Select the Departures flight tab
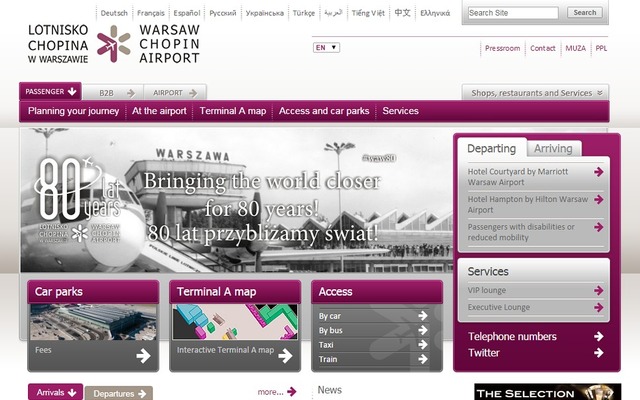The width and height of the screenshot is (640, 400). pos(119,393)
